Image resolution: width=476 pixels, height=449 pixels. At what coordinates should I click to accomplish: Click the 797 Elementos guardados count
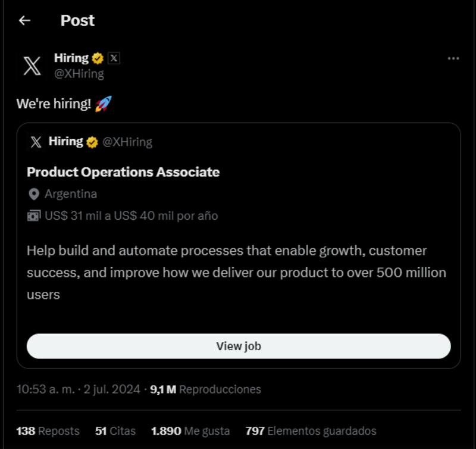(x=311, y=431)
